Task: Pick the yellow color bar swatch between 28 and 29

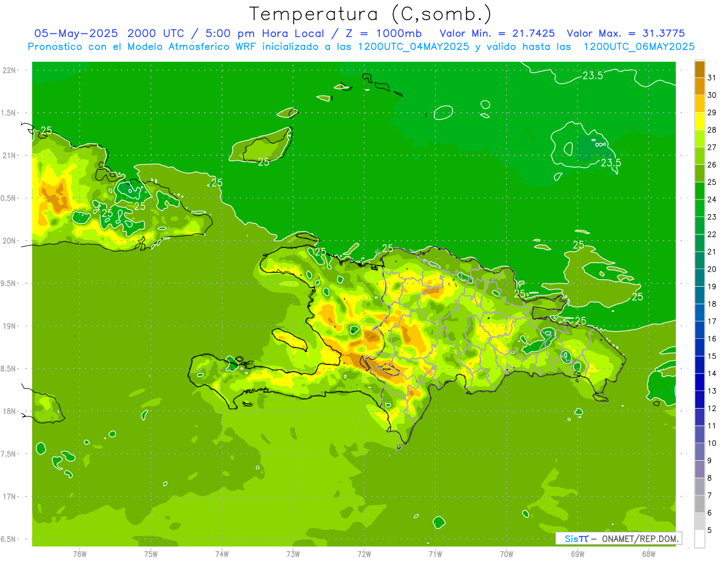Action: pos(699,121)
